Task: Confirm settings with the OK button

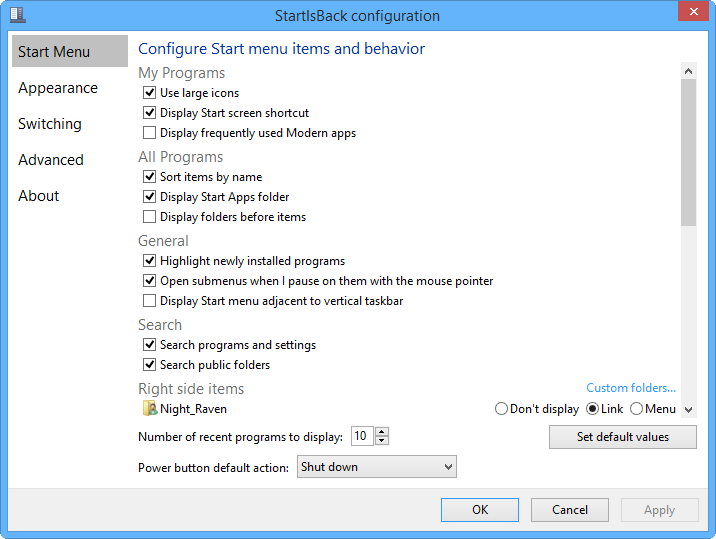Action: 480,510
